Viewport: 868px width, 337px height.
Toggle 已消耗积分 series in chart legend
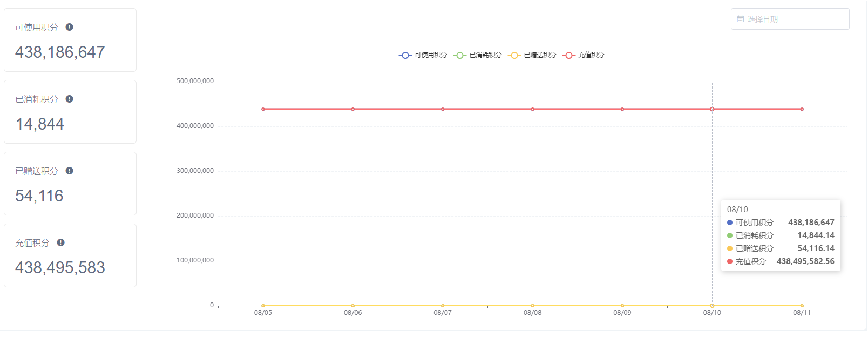pyautogui.click(x=477, y=55)
